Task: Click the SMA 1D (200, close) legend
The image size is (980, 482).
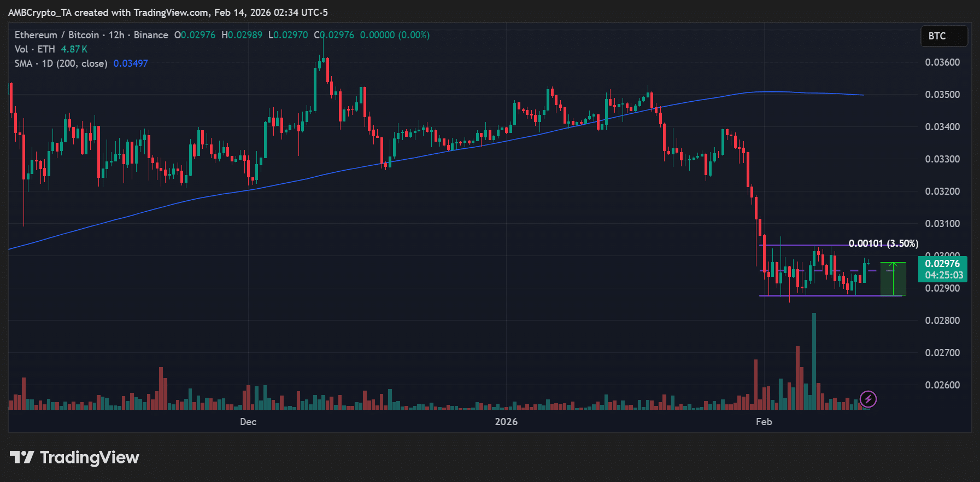Action: point(61,63)
